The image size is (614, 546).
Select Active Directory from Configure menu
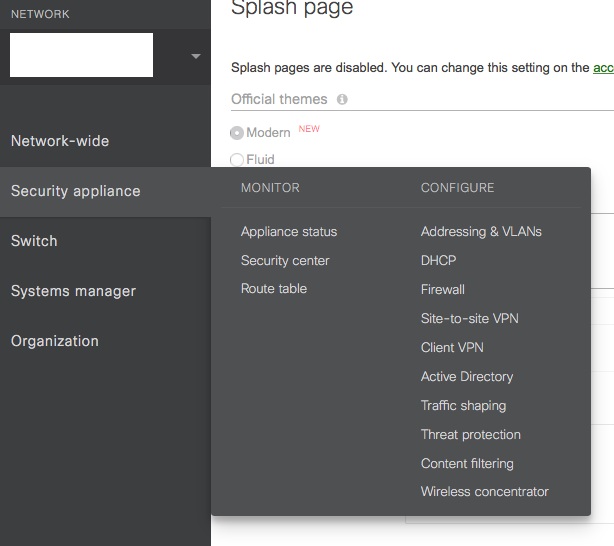(x=467, y=377)
